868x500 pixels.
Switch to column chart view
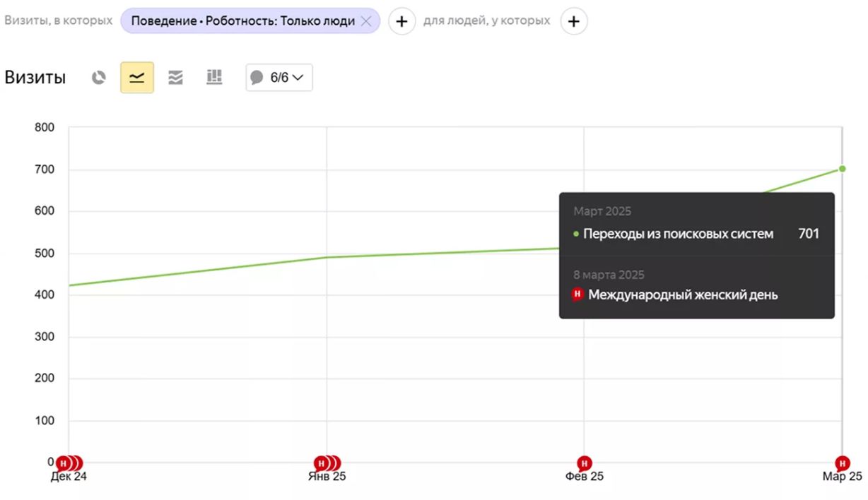214,78
